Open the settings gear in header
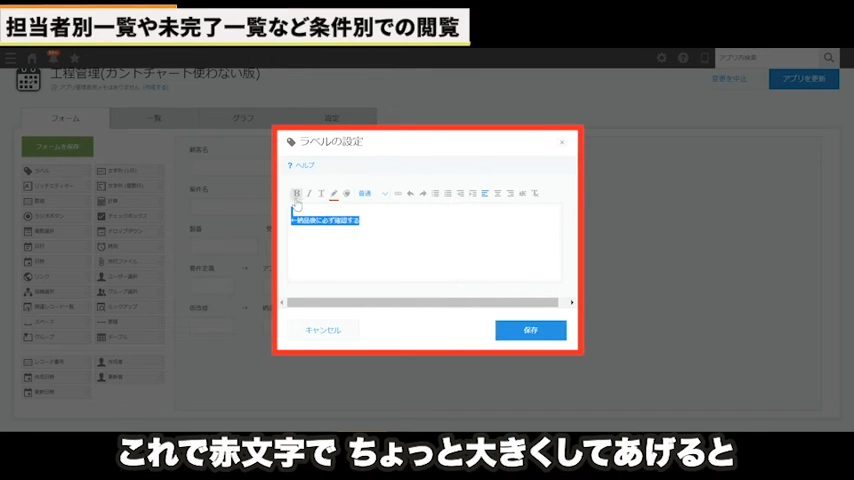The height and width of the screenshot is (480, 854). coord(661,58)
